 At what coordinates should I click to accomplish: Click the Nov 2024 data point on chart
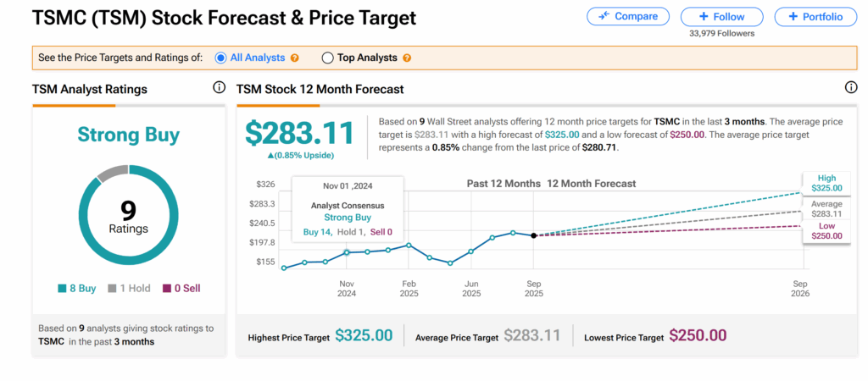(346, 252)
